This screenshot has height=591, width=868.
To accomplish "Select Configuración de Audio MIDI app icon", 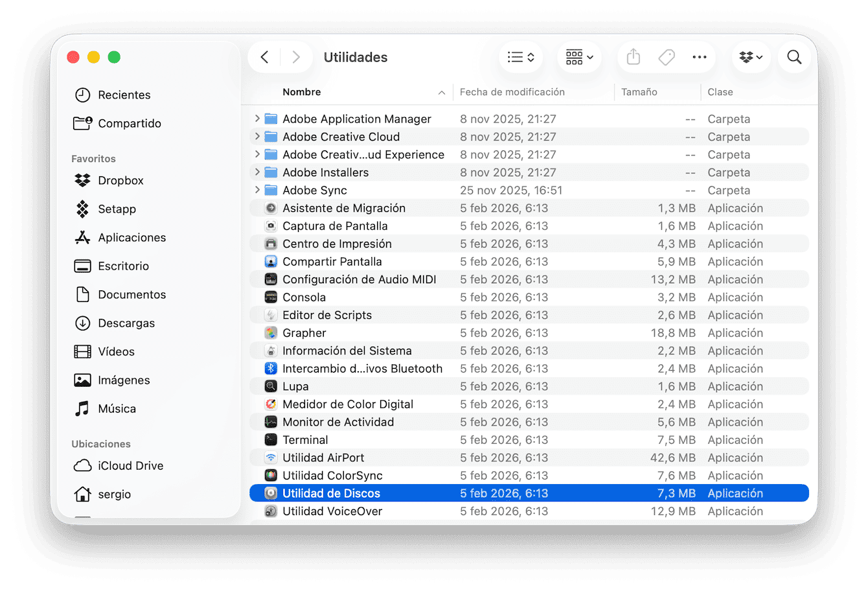I will (x=271, y=279).
